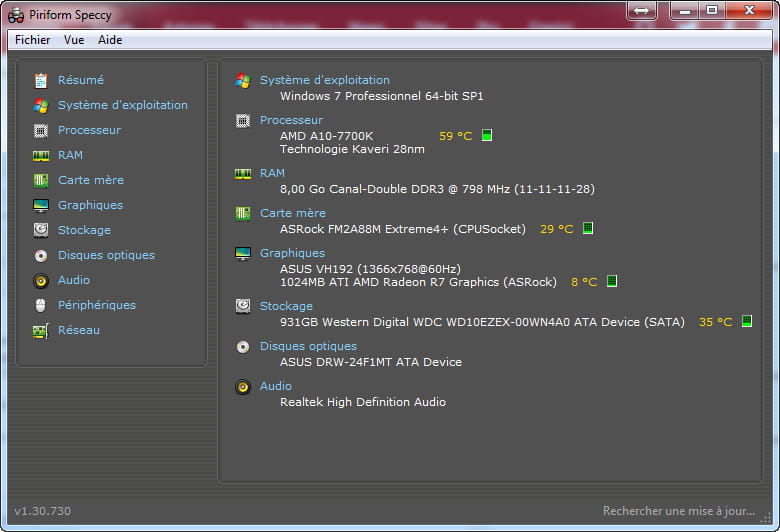Click the Audio speaker icon in sidebar

tap(41, 280)
